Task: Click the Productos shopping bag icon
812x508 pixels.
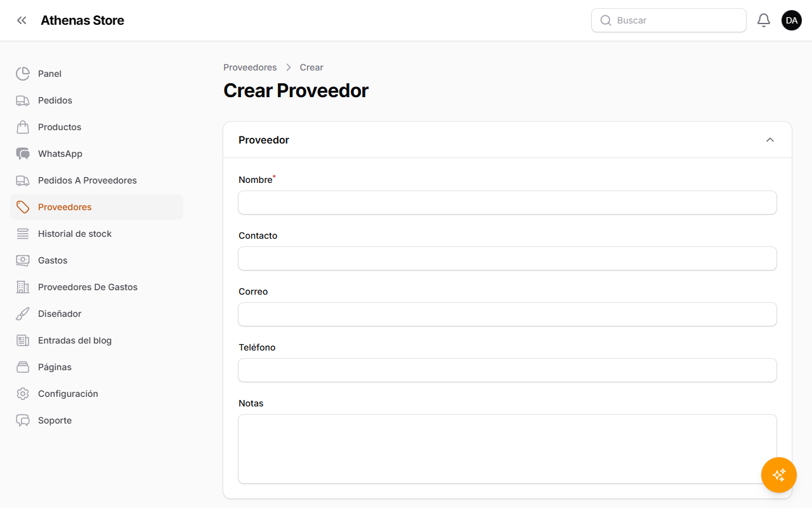Action: (23, 127)
